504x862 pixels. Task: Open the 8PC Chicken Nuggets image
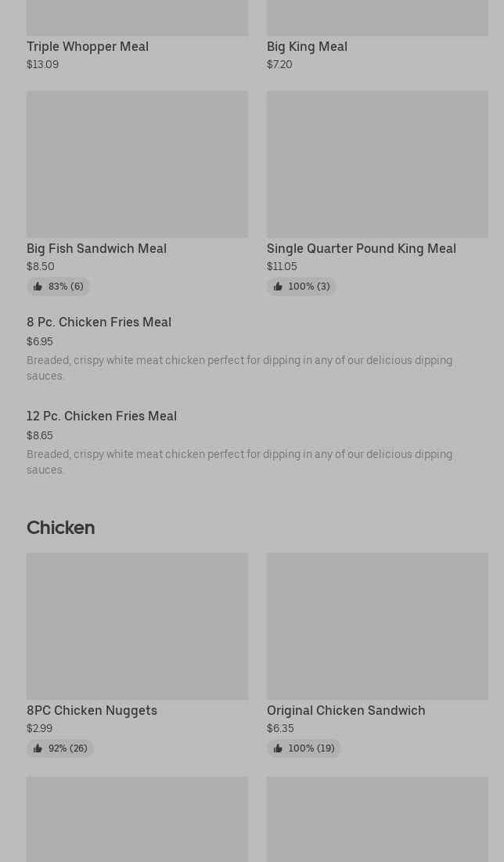coord(137,626)
